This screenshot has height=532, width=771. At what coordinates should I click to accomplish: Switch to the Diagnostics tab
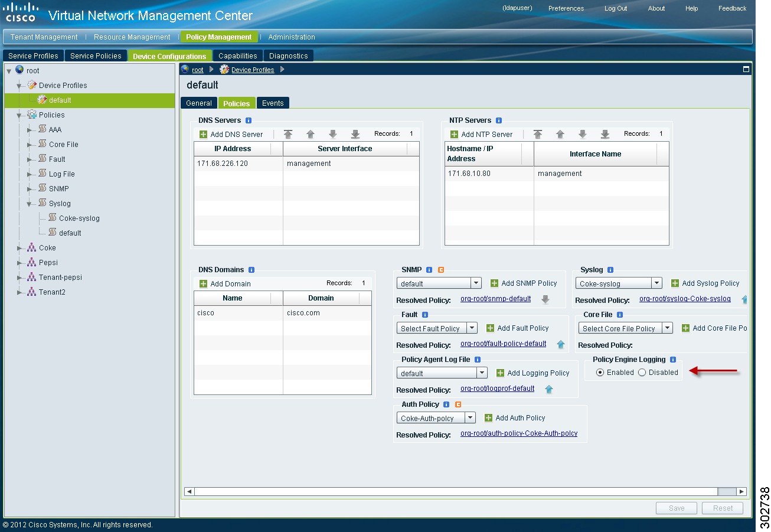(x=289, y=56)
